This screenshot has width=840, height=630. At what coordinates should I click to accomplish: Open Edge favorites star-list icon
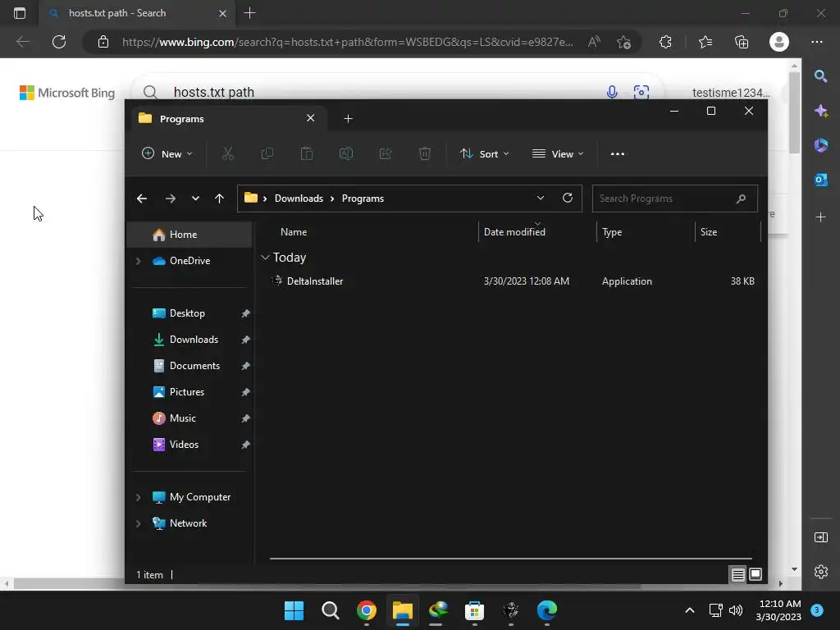tap(705, 42)
